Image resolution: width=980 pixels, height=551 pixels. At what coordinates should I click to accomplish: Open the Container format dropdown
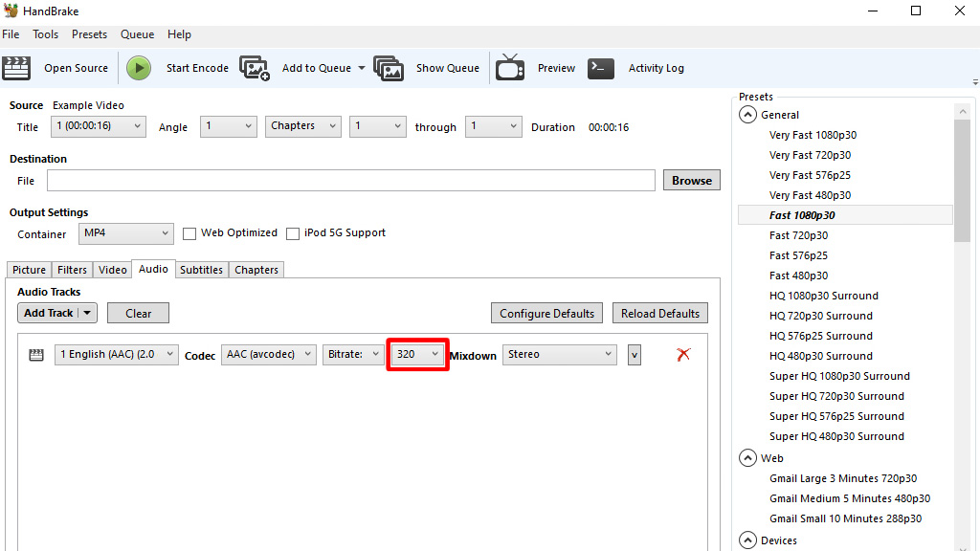point(125,233)
